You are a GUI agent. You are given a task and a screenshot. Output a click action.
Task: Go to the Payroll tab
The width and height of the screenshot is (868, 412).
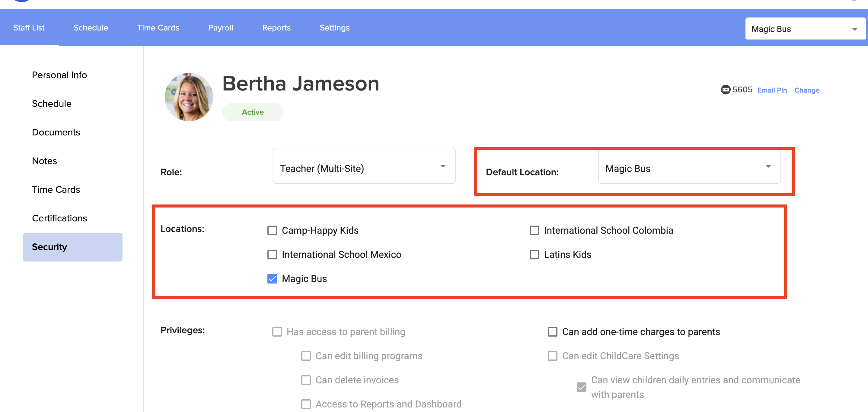tap(221, 28)
